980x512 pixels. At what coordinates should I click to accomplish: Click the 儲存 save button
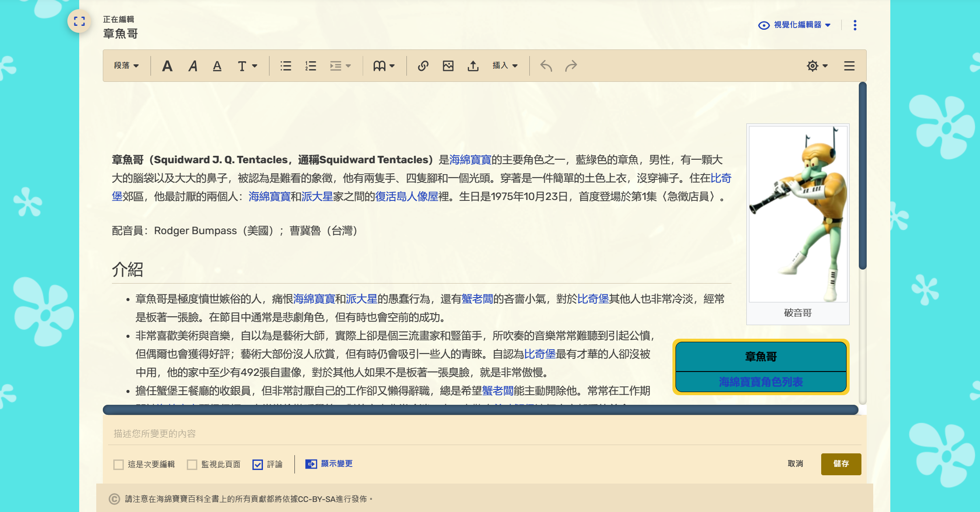[x=841, y=464]
